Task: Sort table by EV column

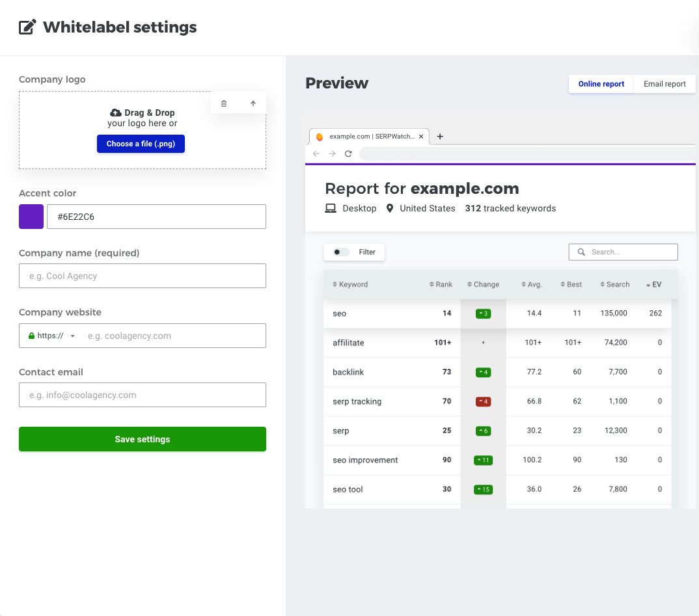Action: [x=653, y=284]
